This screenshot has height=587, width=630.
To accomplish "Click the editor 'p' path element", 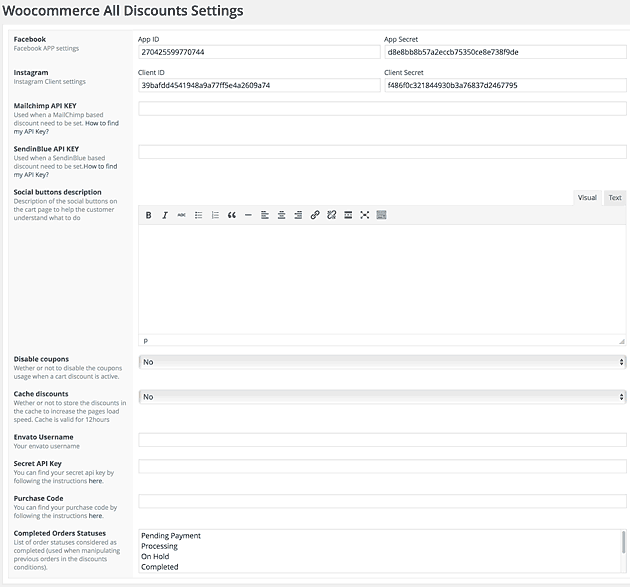I will [x=145, y=341].
